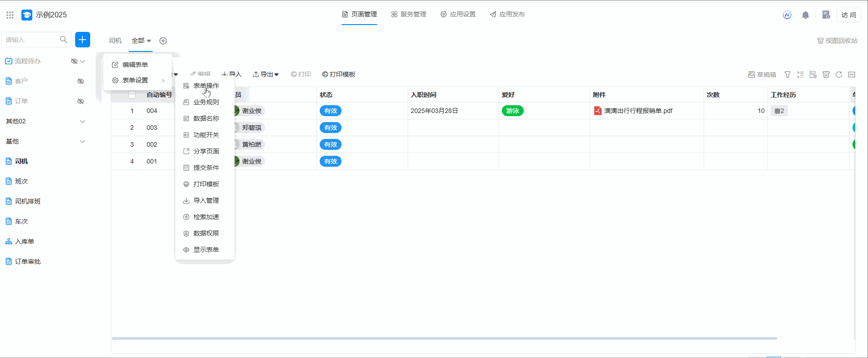Click the AI assistant icon in header

pos(787,15)
